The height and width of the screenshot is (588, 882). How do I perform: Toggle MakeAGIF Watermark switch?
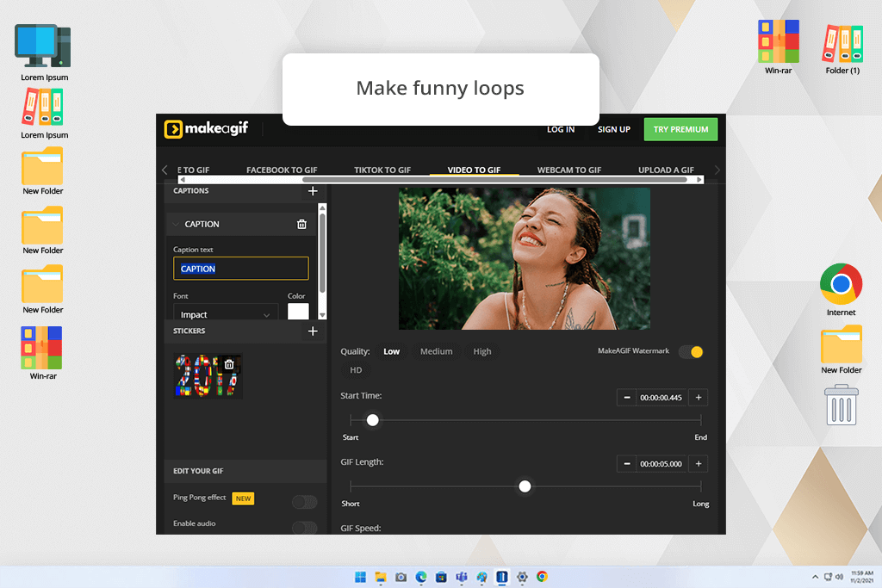(691, 352)
